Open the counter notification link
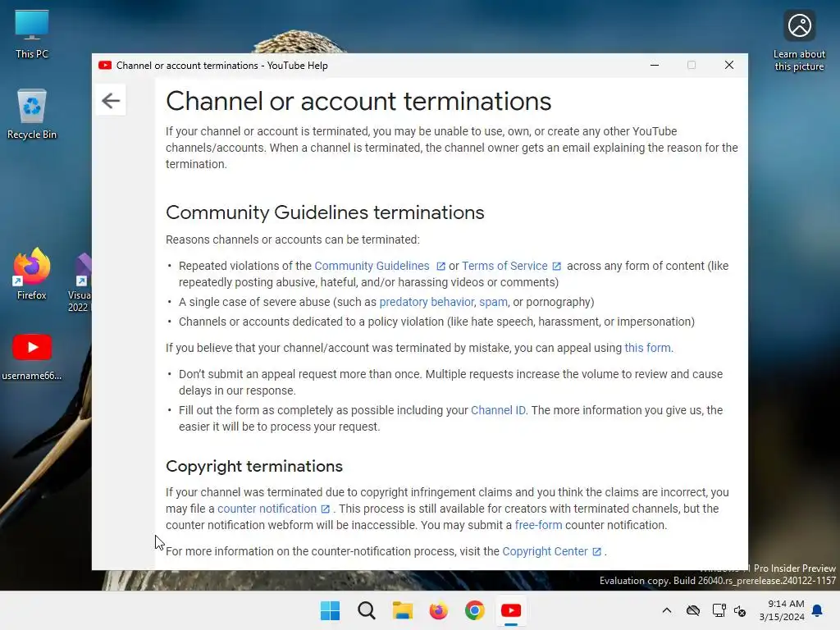Screen dimensions: 840x630 point(267,509)
